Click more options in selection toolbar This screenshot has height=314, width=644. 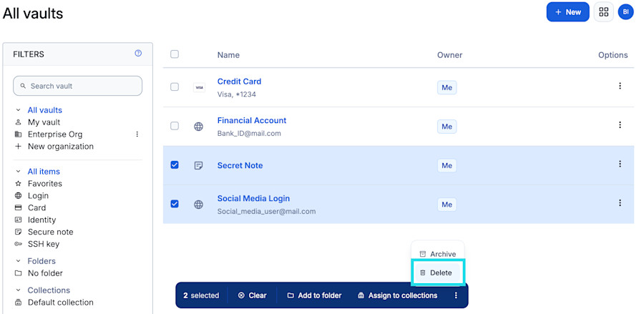click(x=456, y=295)
